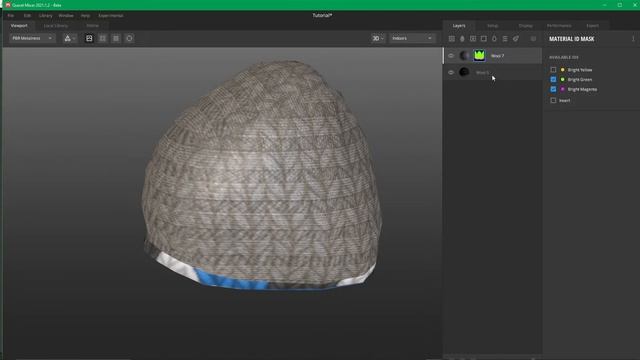640x360 pixels.
Task: Add a mask stack square icon
Action: coord(484,39)
